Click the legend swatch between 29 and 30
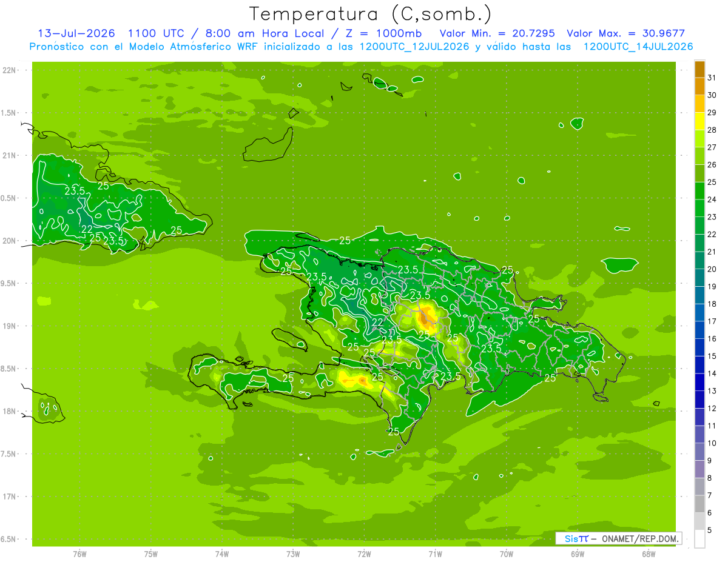Image resolution: width=728 pixels, height=562 pixels. [699, 104]
